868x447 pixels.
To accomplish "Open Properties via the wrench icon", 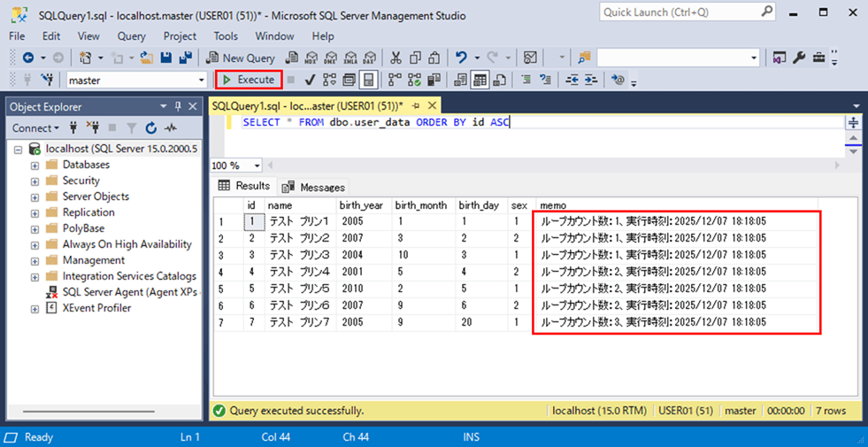I will (x=799, y=58).
